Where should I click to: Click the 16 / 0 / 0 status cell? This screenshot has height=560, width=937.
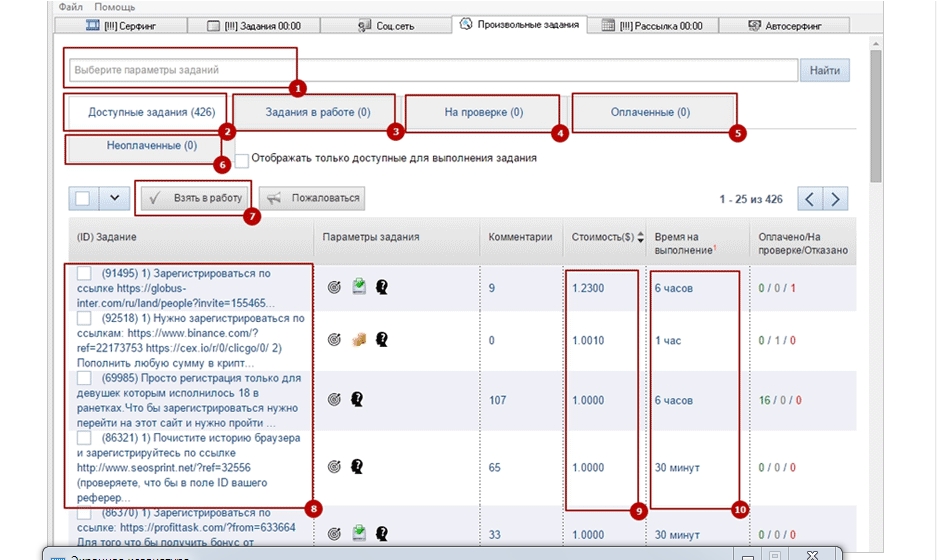780,400
